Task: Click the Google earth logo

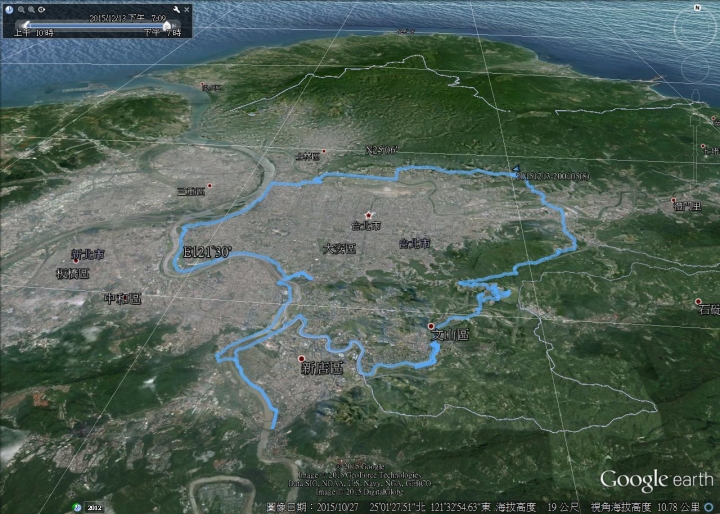Action: pos(657,480)
